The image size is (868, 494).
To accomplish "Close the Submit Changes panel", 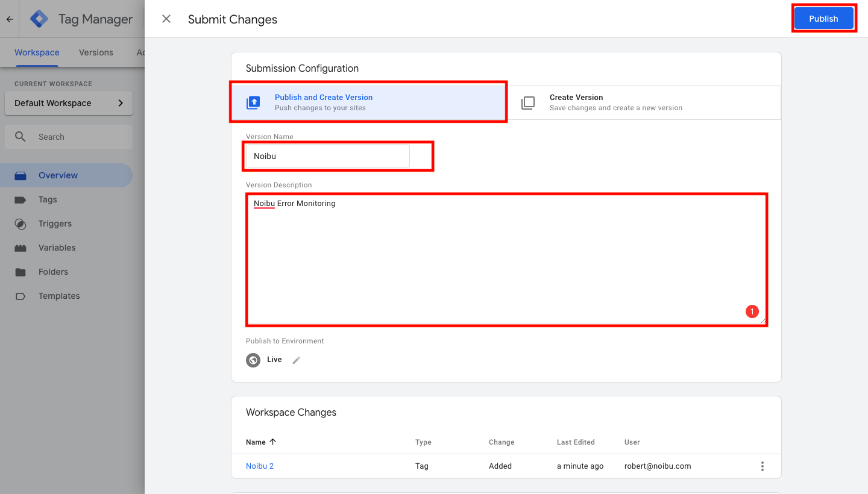I will [166, 19].
